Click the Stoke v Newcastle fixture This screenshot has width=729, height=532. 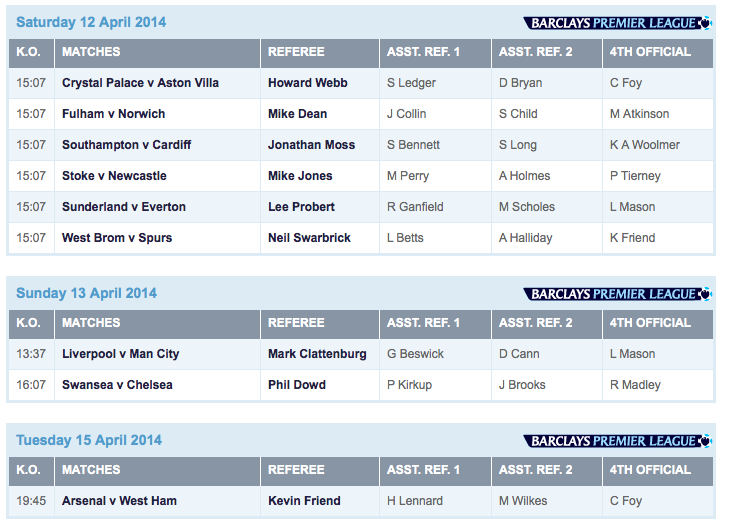(x=114, y=176)
